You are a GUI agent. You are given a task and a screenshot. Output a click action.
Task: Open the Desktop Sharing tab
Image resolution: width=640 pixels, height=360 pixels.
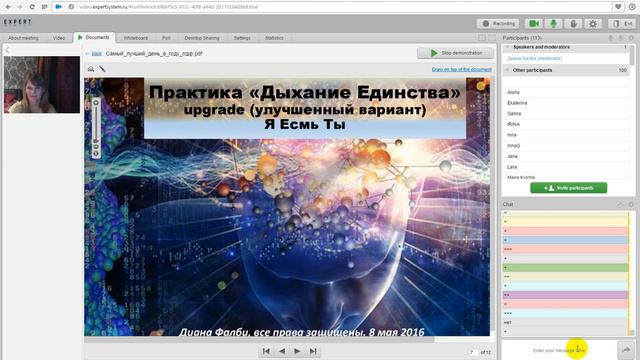(x=202, y=38)
